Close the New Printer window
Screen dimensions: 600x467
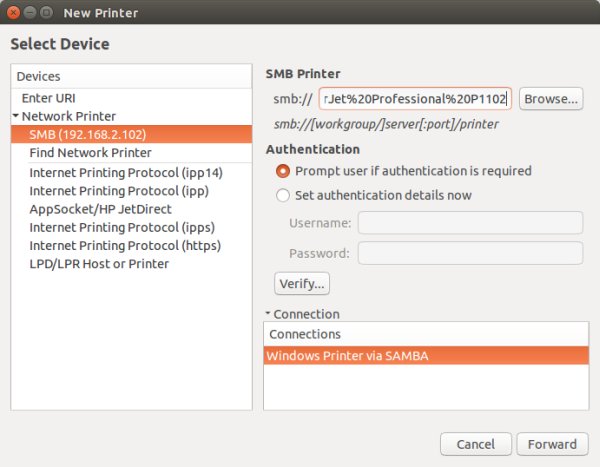[14, 13]
